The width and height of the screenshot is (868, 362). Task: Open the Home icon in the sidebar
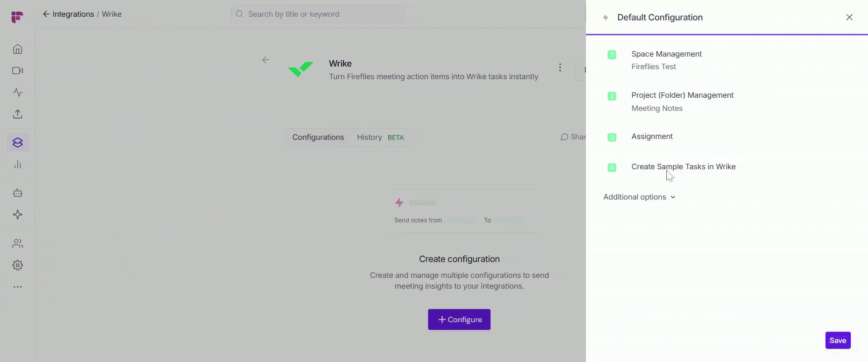(x=18, y=49)
